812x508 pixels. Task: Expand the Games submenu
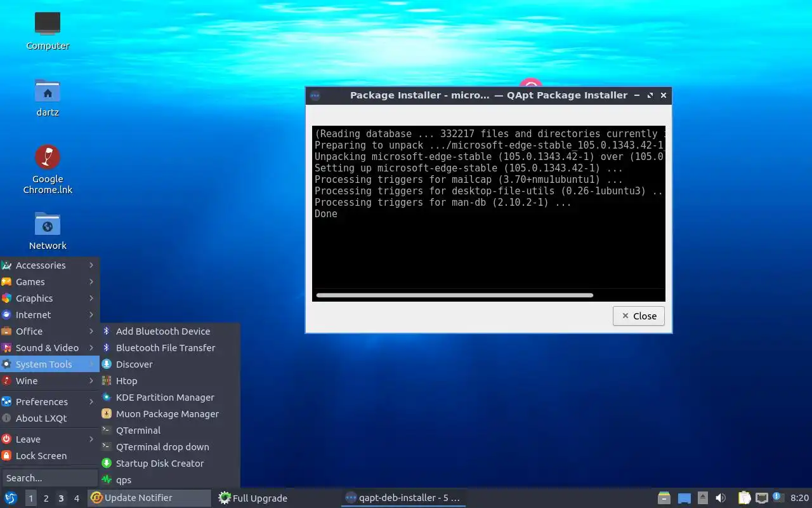tap(49, 281)
